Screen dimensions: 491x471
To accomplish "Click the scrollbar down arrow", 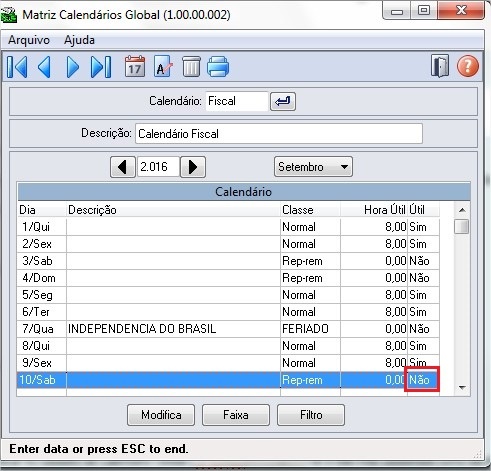I will [x=462, y=387].
